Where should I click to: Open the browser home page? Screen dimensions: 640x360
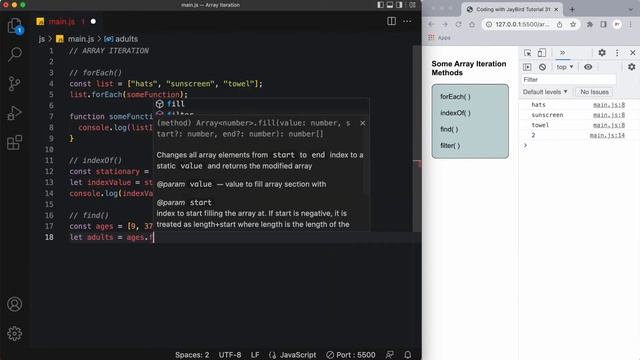coord(472,24)
